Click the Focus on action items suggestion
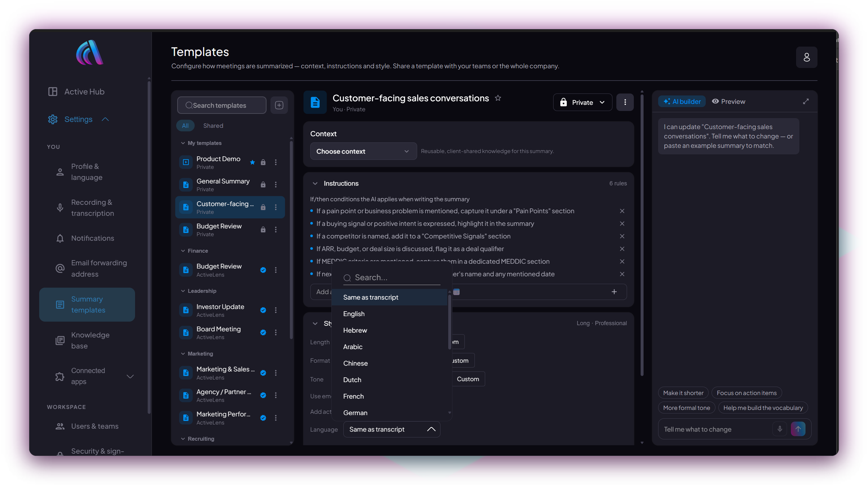The width and height of the screenshot is (868, 485). click(x=746, y=393)
